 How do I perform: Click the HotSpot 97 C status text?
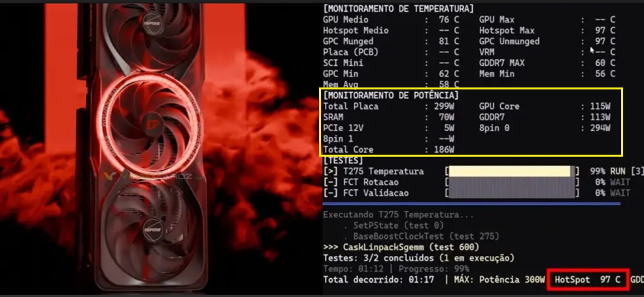tap(588, 280)
